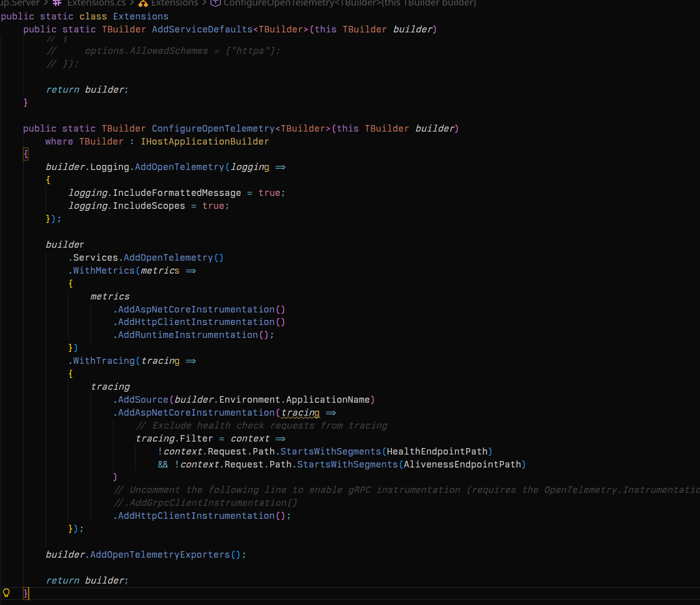This screenshot has height=605, width=700.
Task: Open the Extensions class breadcrumb item
Action: [x=175, y=3]
